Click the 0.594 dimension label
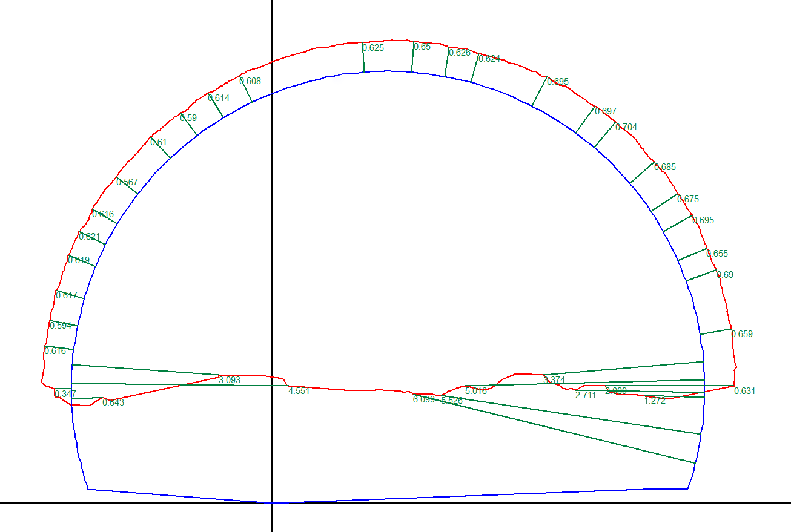Viewport: 791px width, 532px height. (61, 326)
